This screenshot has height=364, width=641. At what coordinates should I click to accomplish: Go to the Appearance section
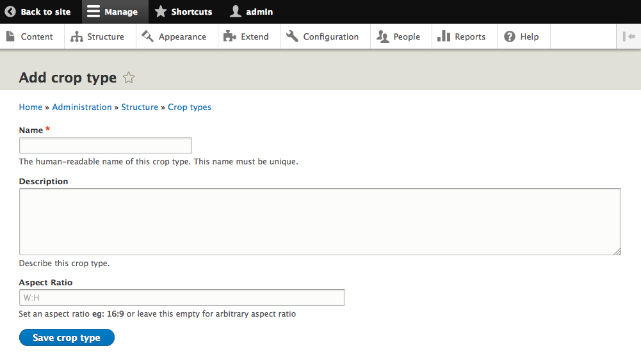click(174, 36)
